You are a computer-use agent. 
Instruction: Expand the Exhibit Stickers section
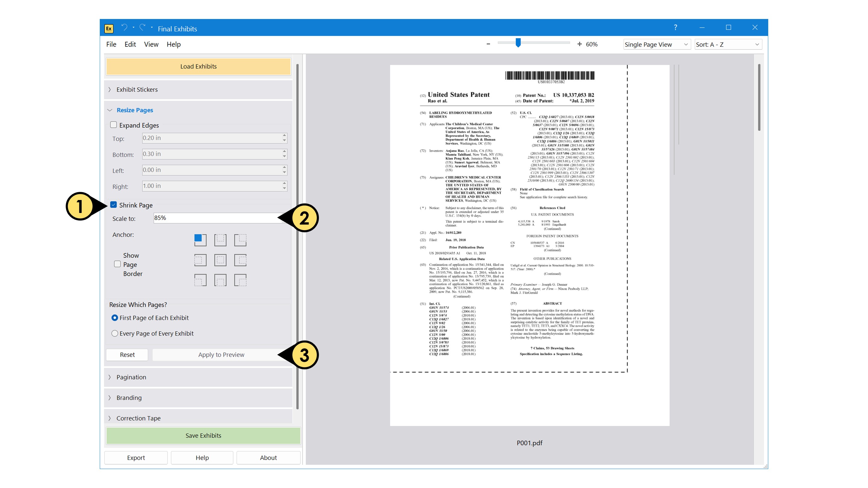(x=137, y=89)
